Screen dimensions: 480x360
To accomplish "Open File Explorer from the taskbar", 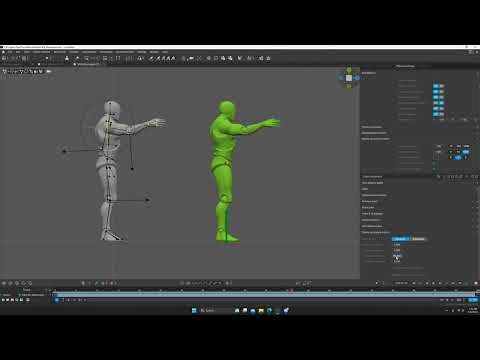I will pyautogui.click(x=261, y=310).
